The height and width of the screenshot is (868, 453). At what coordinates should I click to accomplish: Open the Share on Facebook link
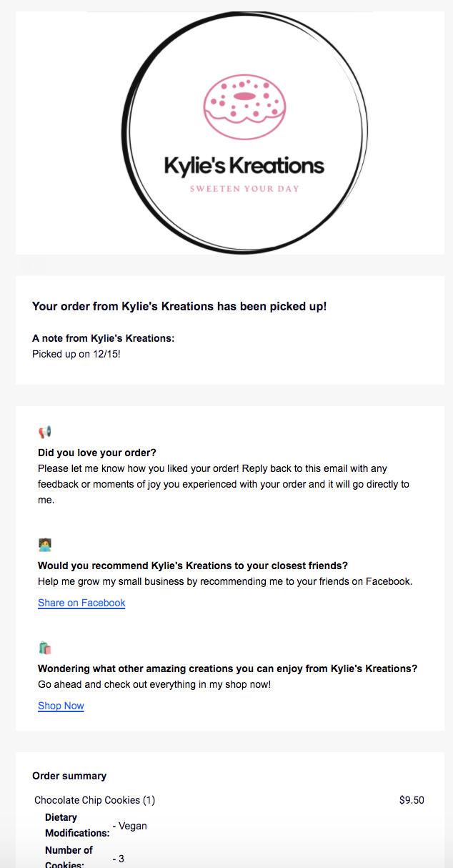click(81, 603)
